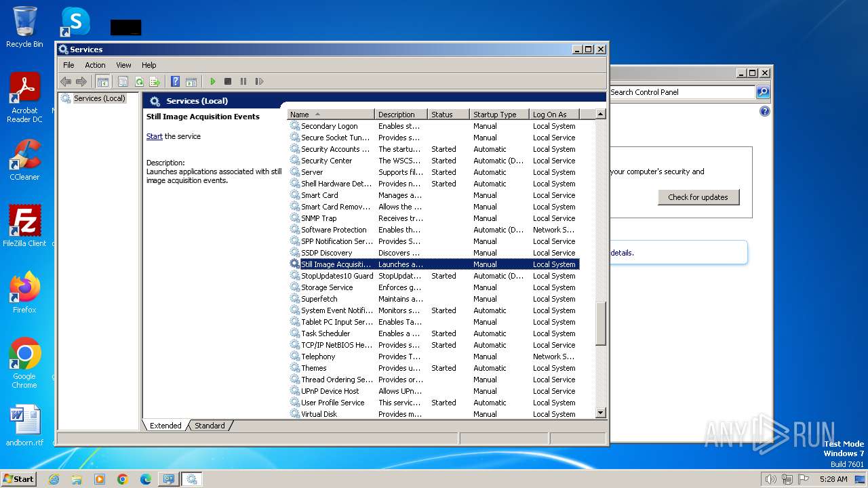Click the services list scroll-up arrow
The width and height of the screenshot is (868, 488).
(x=600, y=115)
